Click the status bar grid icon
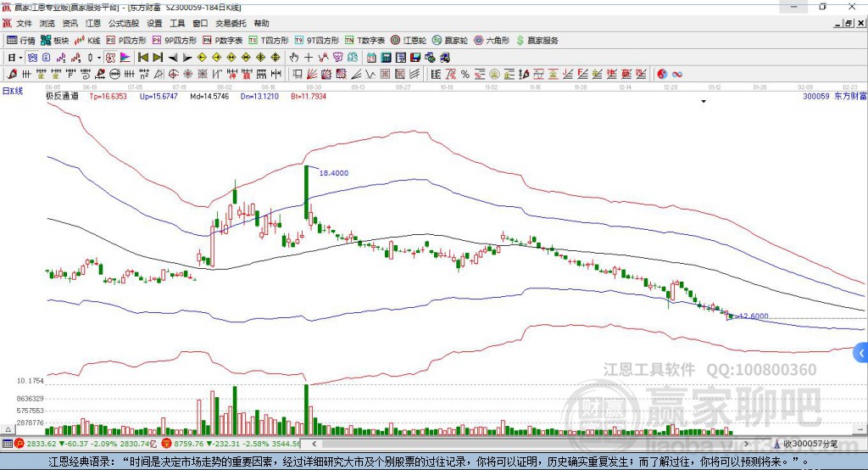The image size is (868, 470). [x=7, y=444]
